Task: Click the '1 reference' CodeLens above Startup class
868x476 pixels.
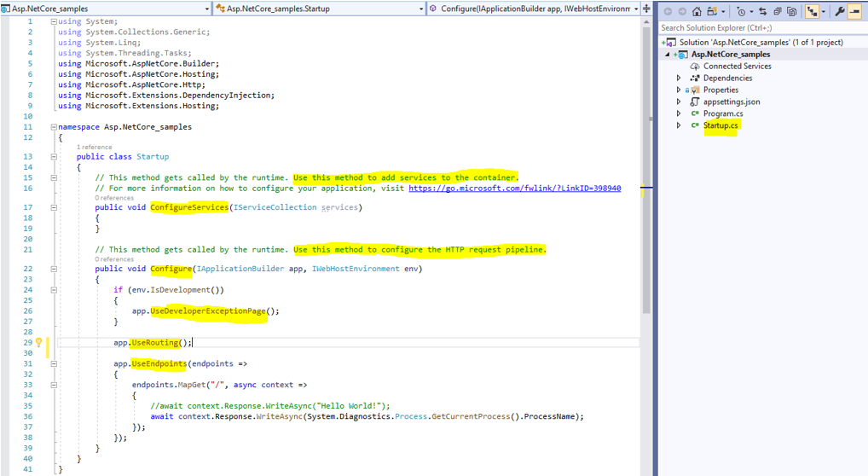Action: click(x=94, y=148)
